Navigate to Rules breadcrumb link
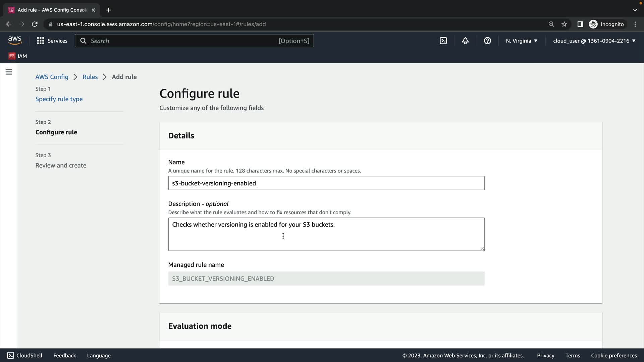644x362 pixels. (90, 77)
